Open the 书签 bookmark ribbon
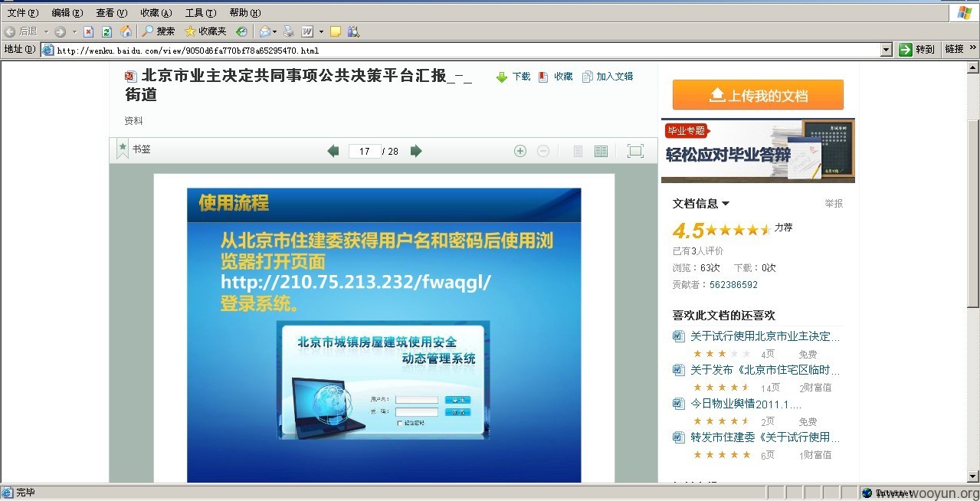This screenshot has height=501, width=980. point(123,149)
